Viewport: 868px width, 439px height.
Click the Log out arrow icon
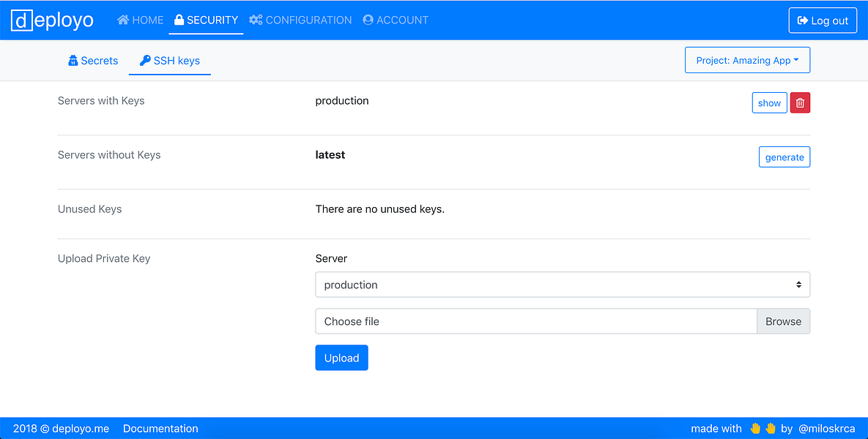coord(802,20)
